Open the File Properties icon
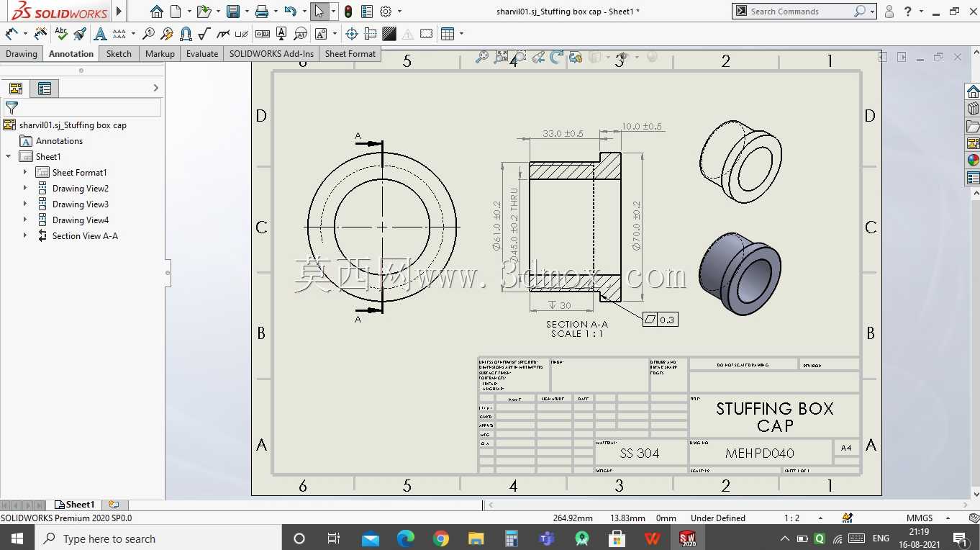980x550 pixels. click(x=367, y=12)
